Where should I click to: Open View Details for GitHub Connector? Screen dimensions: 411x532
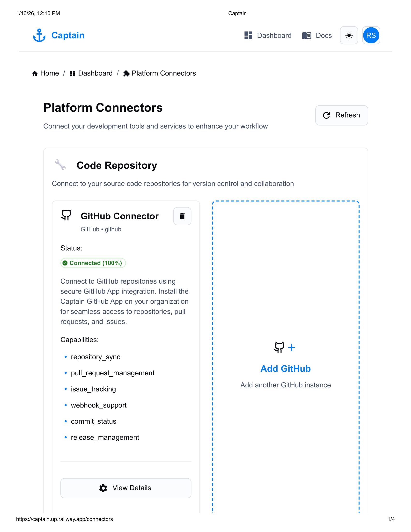[126, 488]
